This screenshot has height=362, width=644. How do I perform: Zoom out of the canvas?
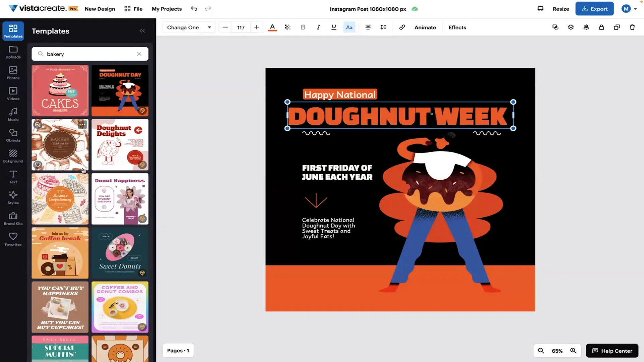point(541,351)
